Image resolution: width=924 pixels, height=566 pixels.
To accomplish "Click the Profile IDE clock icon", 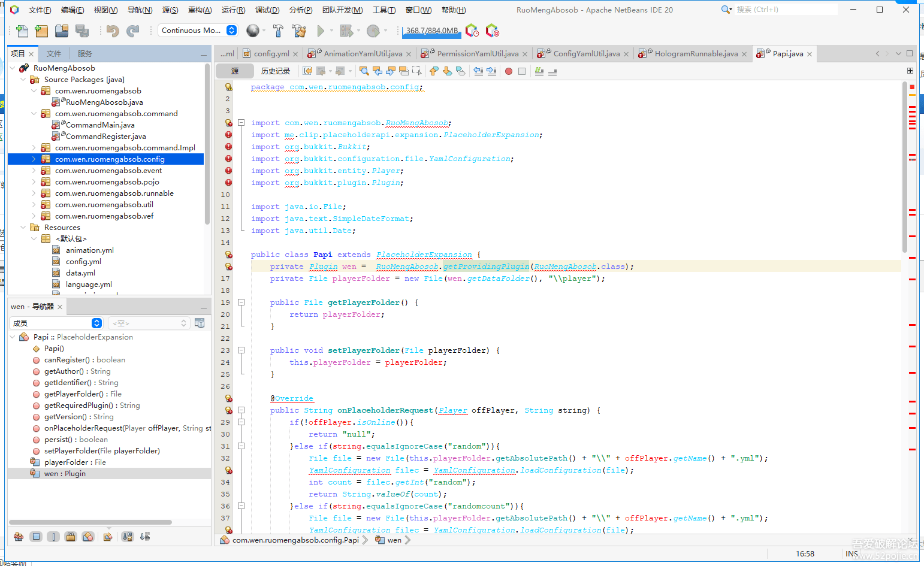I will click(x=472, y=31).
